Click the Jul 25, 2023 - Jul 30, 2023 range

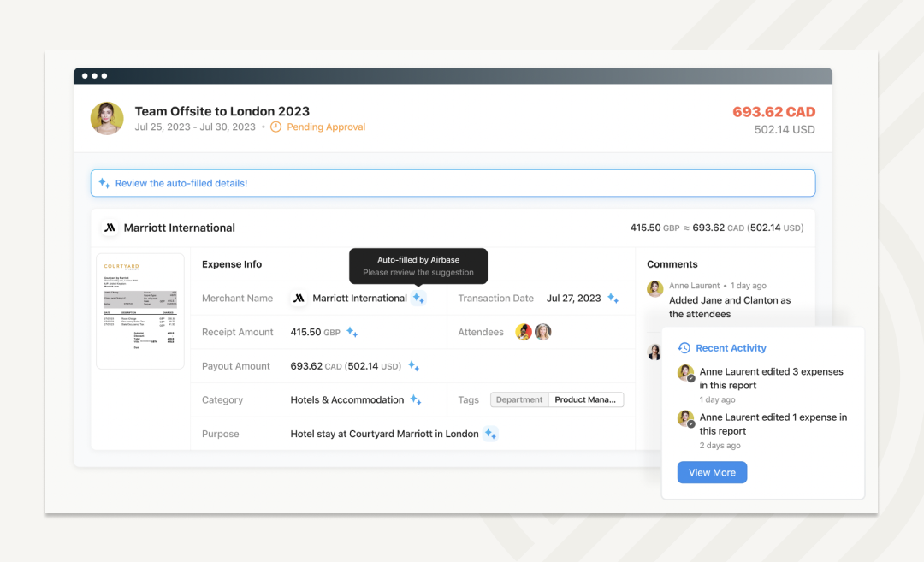tap(195, 127)
